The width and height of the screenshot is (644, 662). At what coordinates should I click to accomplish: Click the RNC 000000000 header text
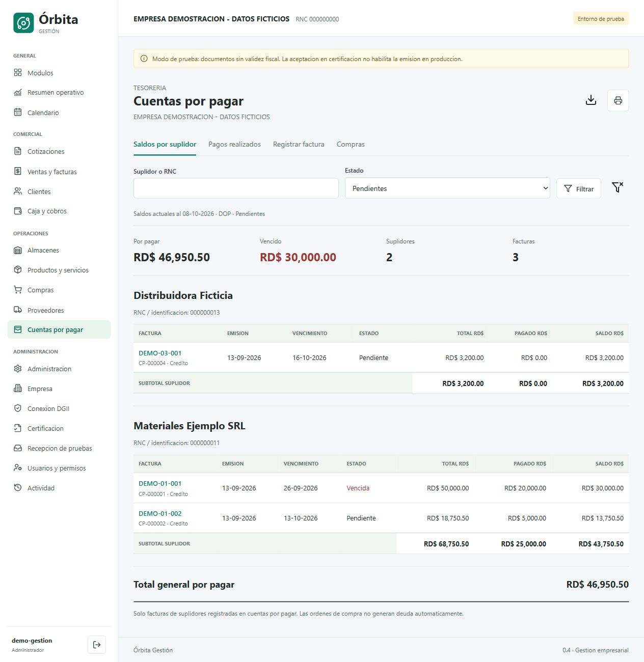(317, 19)
